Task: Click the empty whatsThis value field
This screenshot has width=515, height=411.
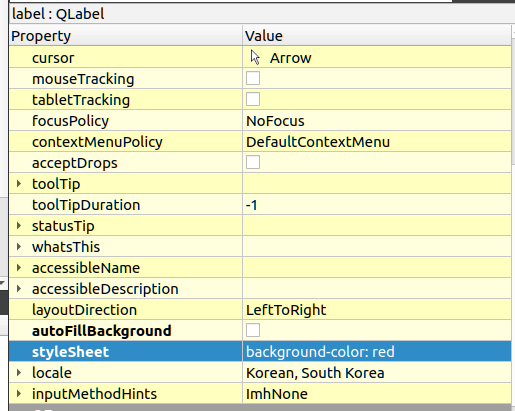Action: (377, 247)
